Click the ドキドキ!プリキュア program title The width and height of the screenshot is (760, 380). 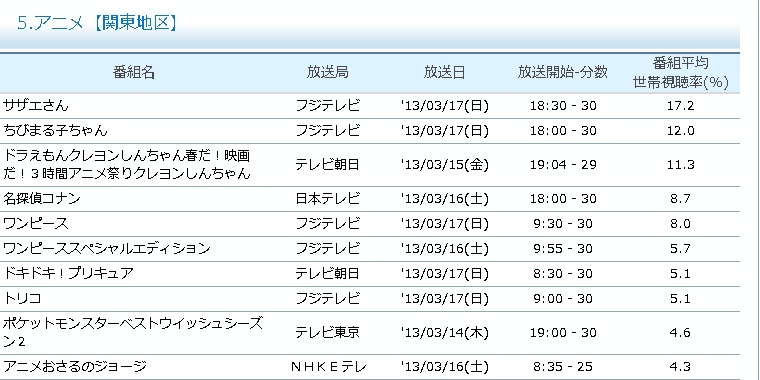(68, 274)
